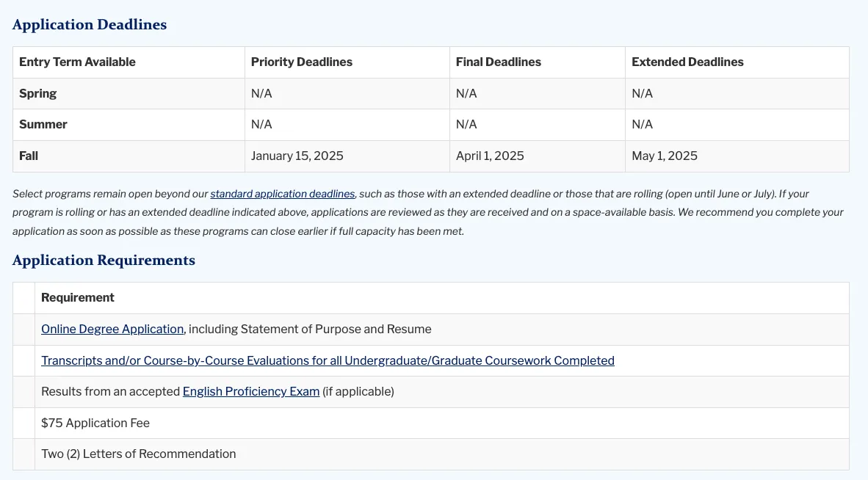Click the Application Deadlines heading
The width and height of the screenshot is (868, 480).
pyautogui.click(x=90, y=25)
